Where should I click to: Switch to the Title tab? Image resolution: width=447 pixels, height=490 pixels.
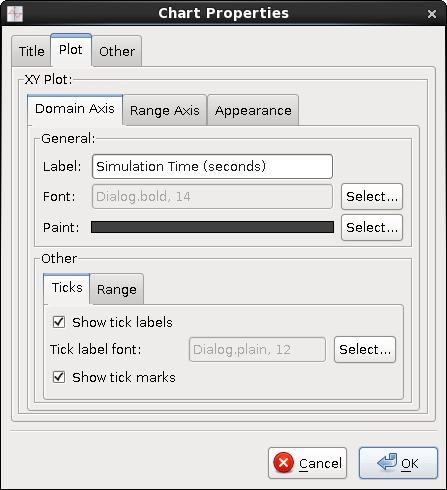click(x=31, y=51)
